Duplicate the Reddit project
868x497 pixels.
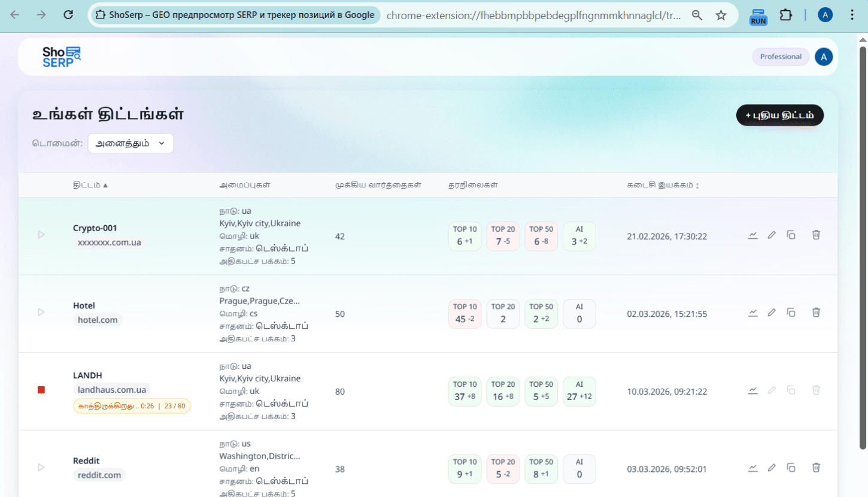[791, 467]
